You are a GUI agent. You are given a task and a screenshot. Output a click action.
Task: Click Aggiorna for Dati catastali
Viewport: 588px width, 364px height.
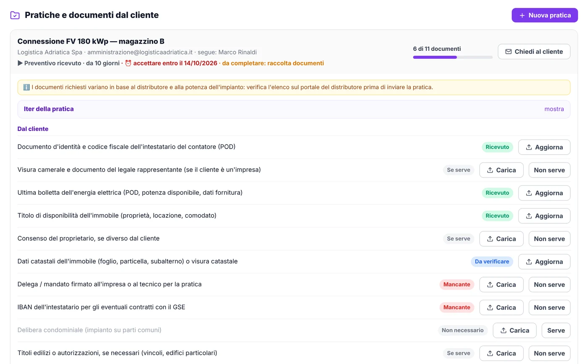(x=544, y=262)
